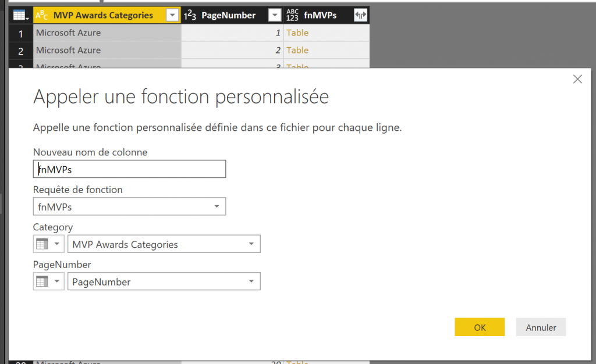Close the Appeler une fonction personnalisée dialog

click(x=577, y=79)
